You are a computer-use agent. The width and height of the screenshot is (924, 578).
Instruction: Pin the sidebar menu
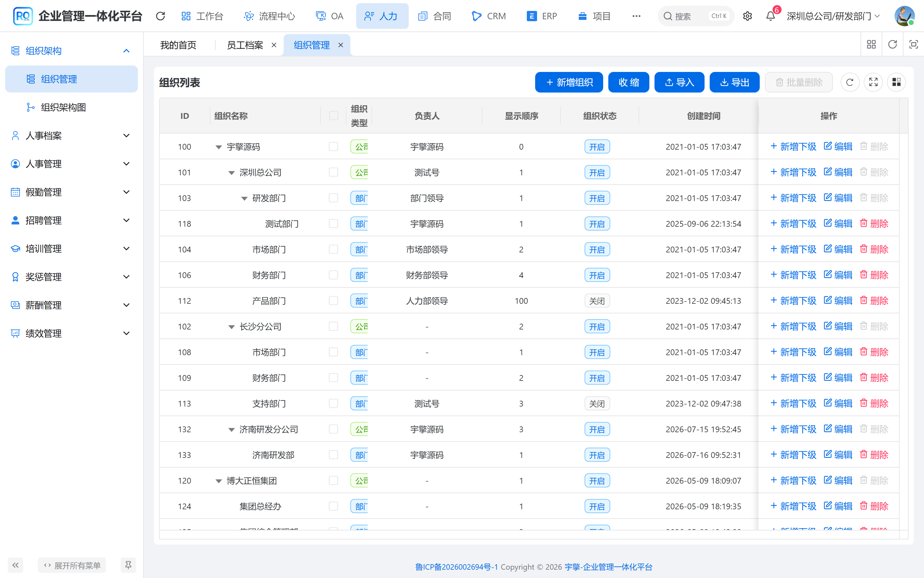tap(128, 565)
